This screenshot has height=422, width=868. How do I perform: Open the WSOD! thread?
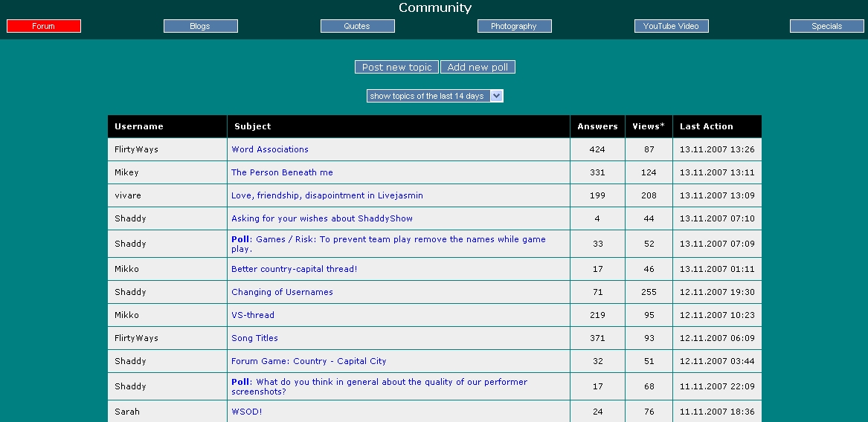tap(246, 412)
